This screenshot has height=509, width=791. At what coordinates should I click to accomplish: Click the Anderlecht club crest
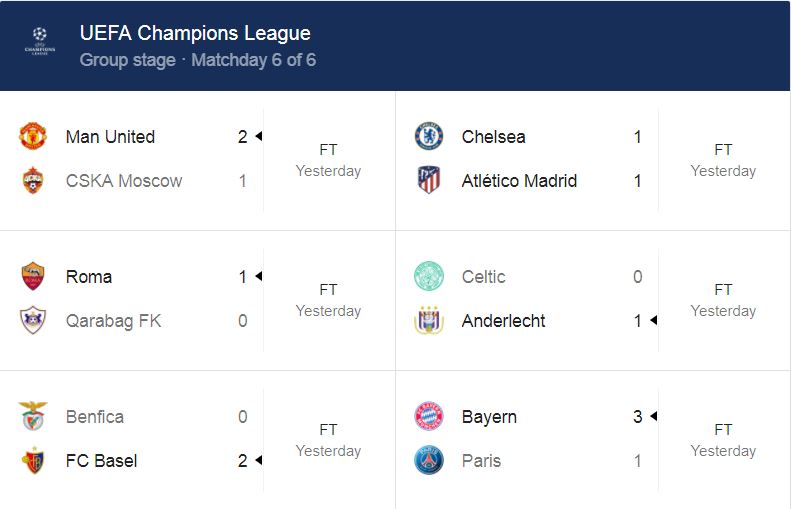429,321
